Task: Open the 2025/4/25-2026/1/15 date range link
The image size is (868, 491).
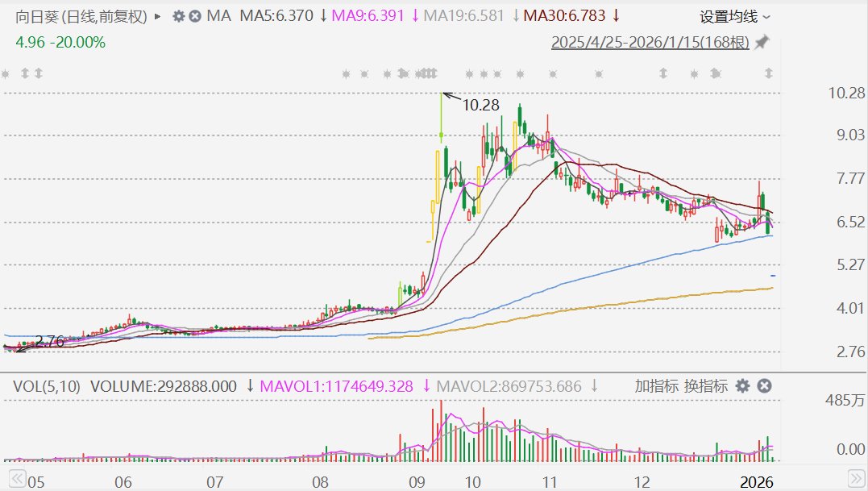Action: coord(650,43)
